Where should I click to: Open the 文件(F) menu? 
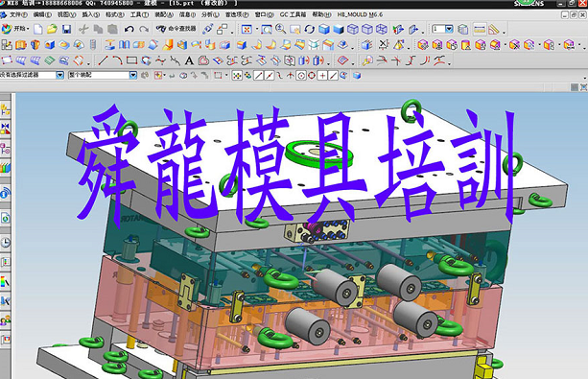tap(17, 14)
